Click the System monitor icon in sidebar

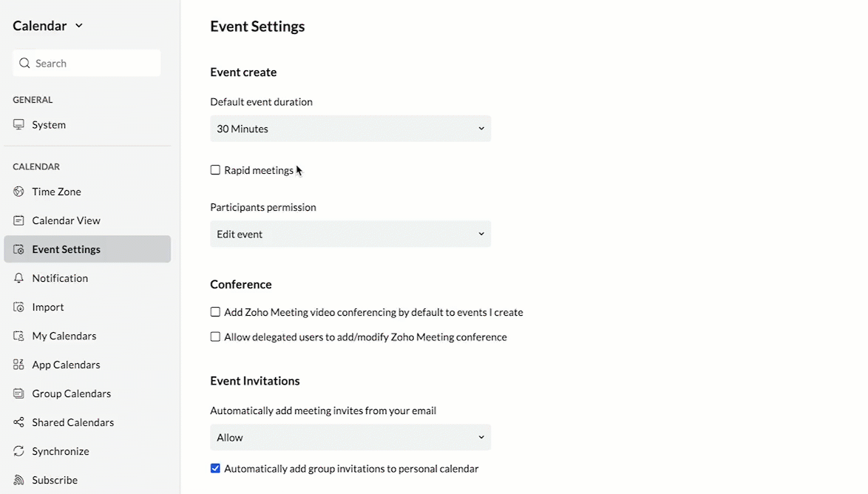coord(18,125)
